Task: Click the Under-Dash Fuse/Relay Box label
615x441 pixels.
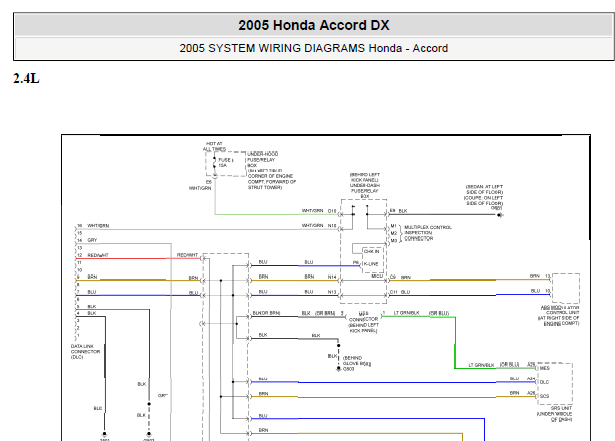Action: 364,185
